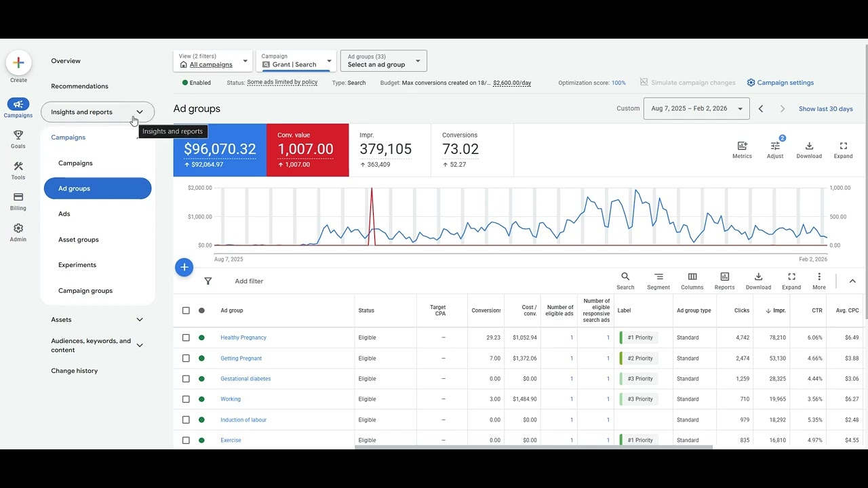Click the blue add ad group button
The image size is (868, 488).
[x=184, y=267]
